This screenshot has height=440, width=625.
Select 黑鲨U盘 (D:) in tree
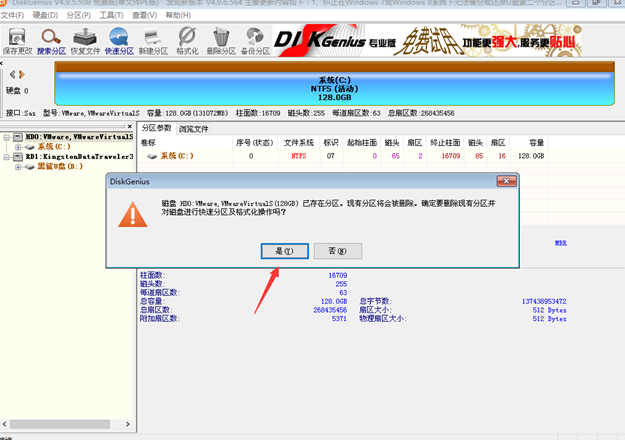[x=60, y=166]
